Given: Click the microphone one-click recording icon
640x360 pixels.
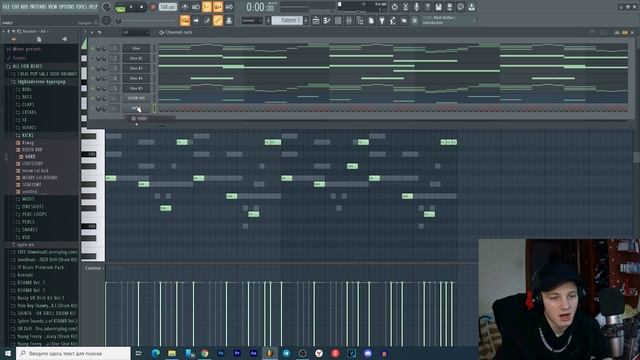Looking at the screenshot, I should pyautogui.click(x=416, y=7).
